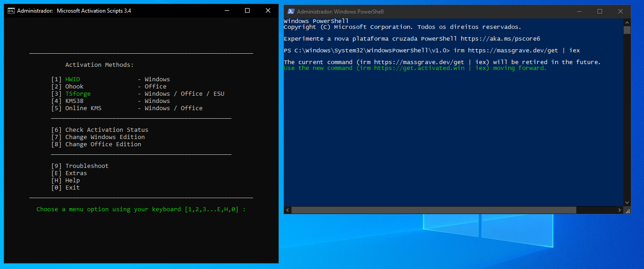Click the PowerShell horizontal scrollbar left arrow

coord(287,210)
